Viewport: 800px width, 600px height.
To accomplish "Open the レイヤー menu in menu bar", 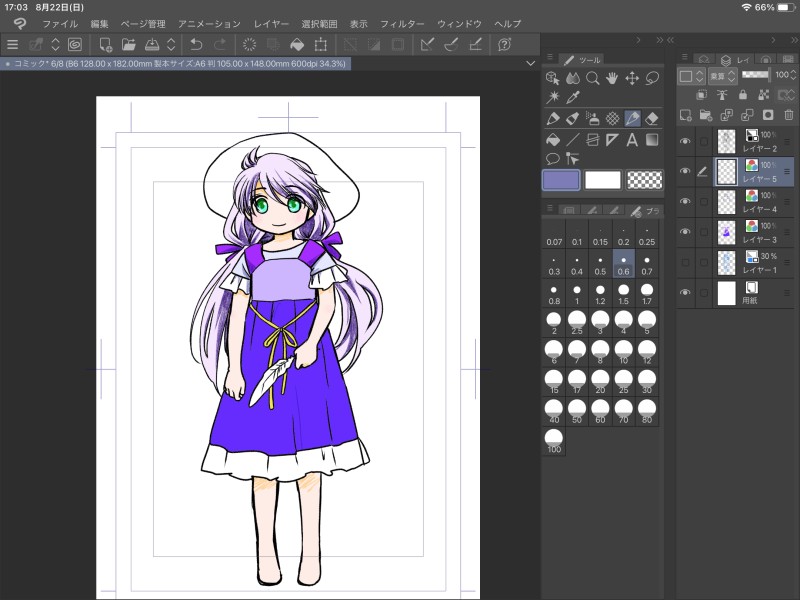I will 272,23.
